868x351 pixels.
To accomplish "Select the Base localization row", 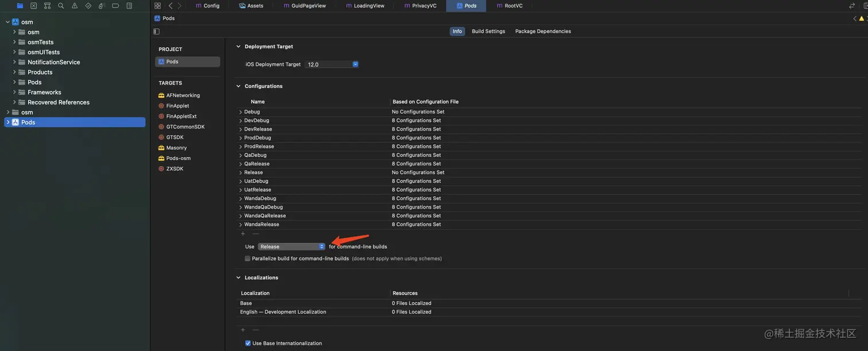I will coord(548,303).
